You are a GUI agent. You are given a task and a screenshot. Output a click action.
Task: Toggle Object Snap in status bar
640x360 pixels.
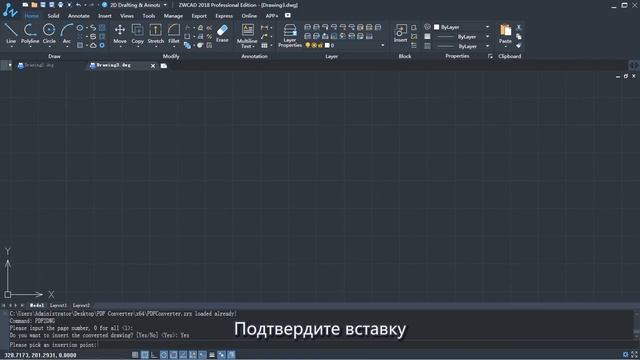(x=173, y=355)
